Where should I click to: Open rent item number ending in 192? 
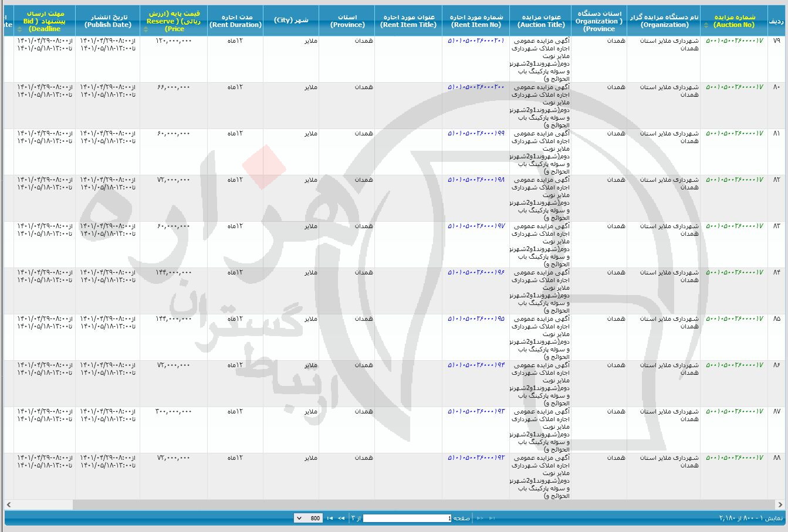476,458
